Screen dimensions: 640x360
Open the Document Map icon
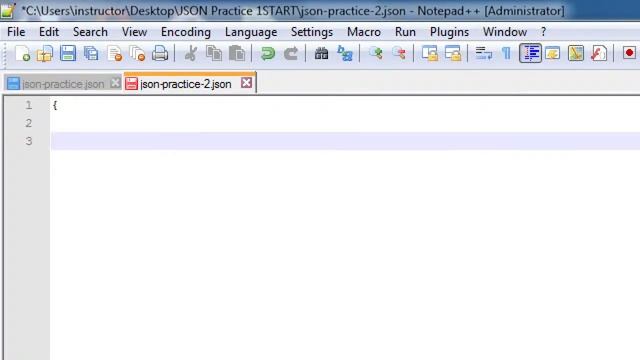pyautogui.click(x=576, y=53)
